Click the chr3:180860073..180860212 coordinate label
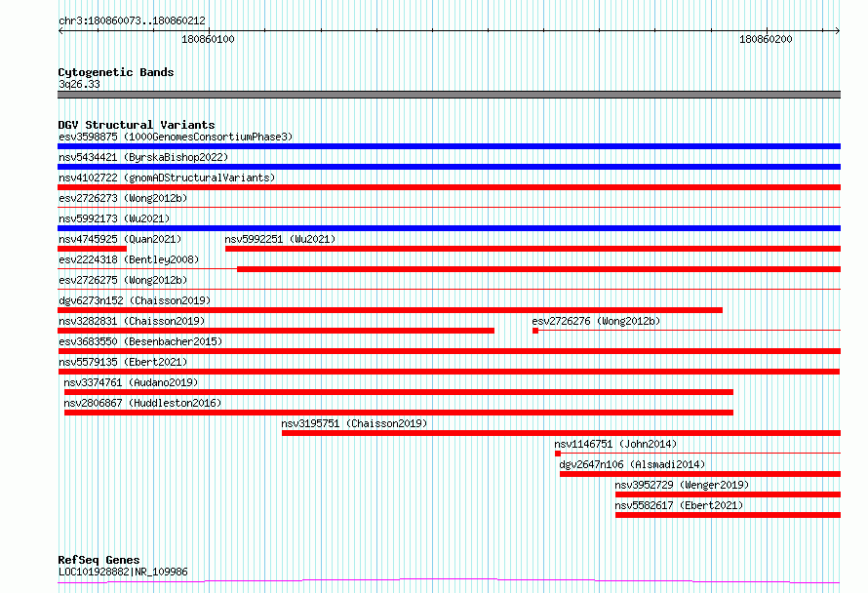 [x=132, y=20]
